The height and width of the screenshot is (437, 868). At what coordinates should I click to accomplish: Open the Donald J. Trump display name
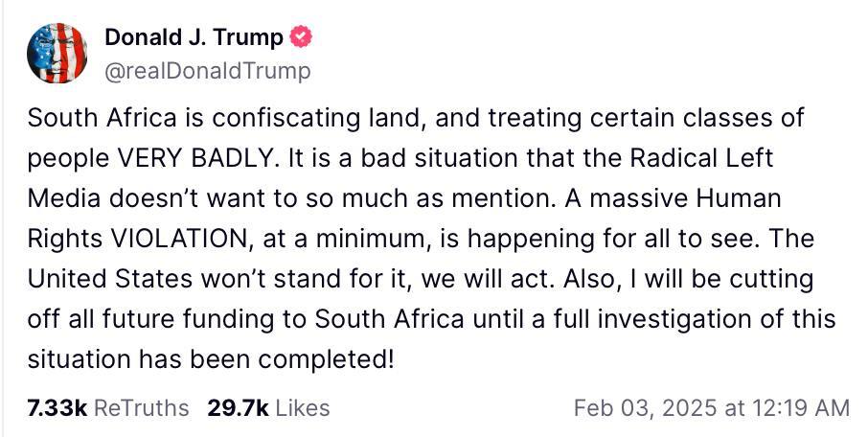[194, 38]
